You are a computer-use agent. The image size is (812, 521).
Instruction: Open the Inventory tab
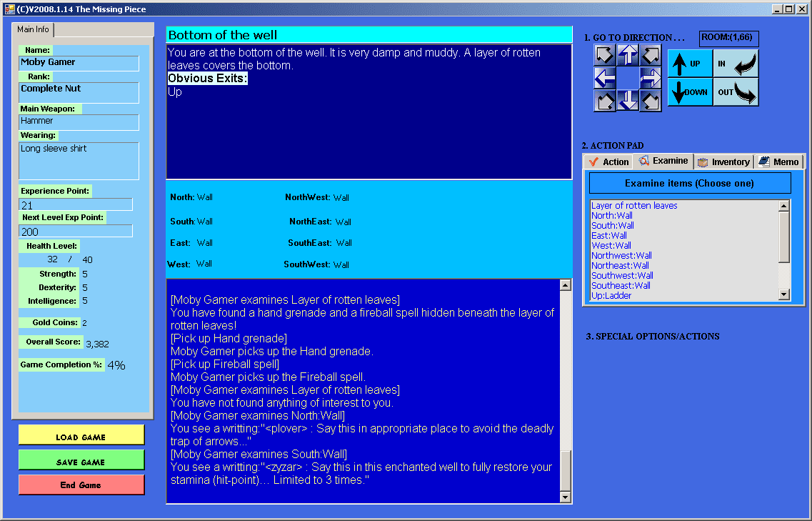point(723,162)
